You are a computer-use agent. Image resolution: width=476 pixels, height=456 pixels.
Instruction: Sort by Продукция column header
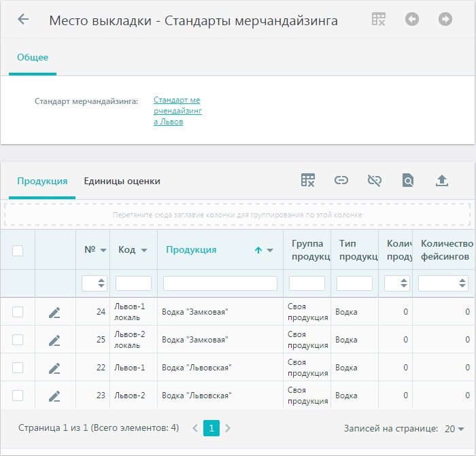coord(191,249)
